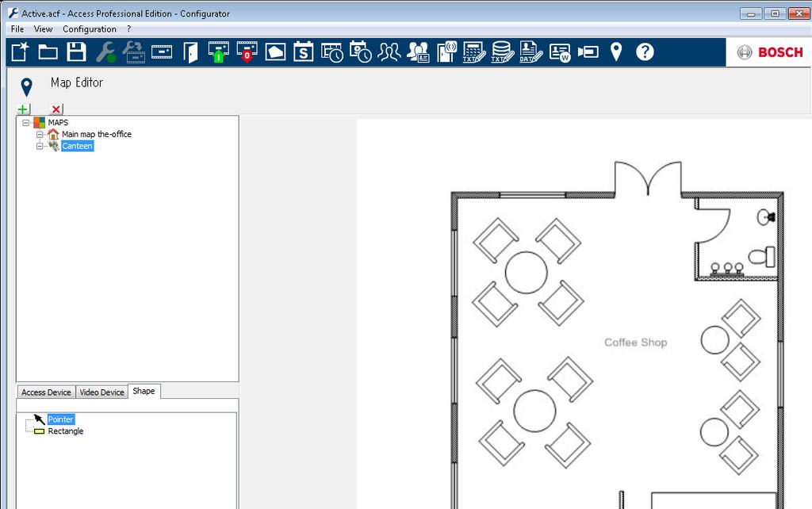Click the DAT document edit icon
The image size is (812, 509).
click(x=531, y=52)
